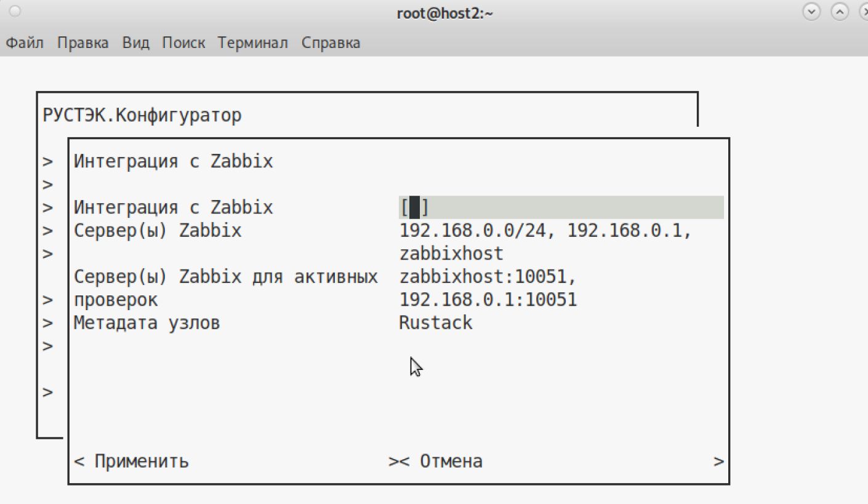Screen dimensions: 868x504
Task: Click the Rustack metadata value field
Action: click(x=436, y=323)
